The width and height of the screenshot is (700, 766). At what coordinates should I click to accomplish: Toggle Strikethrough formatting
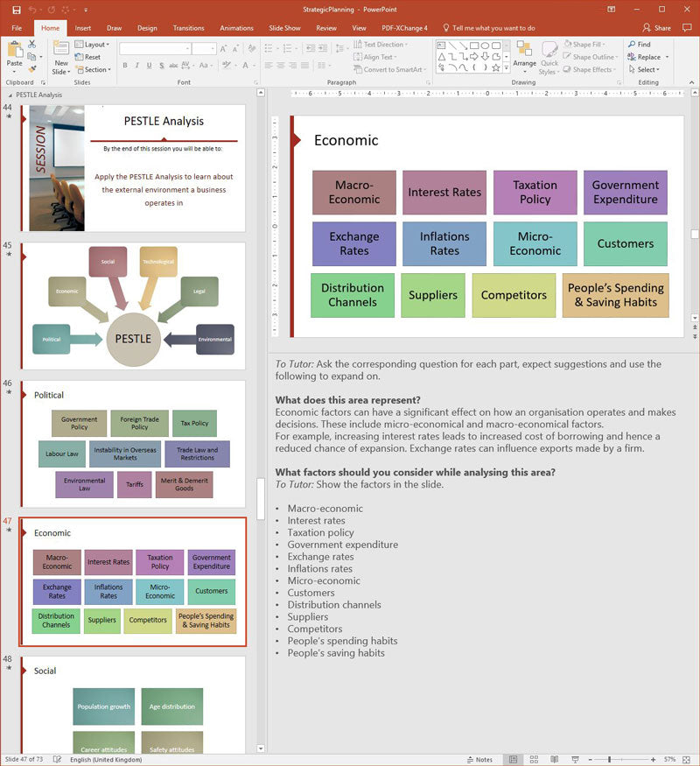click(173, 65)
